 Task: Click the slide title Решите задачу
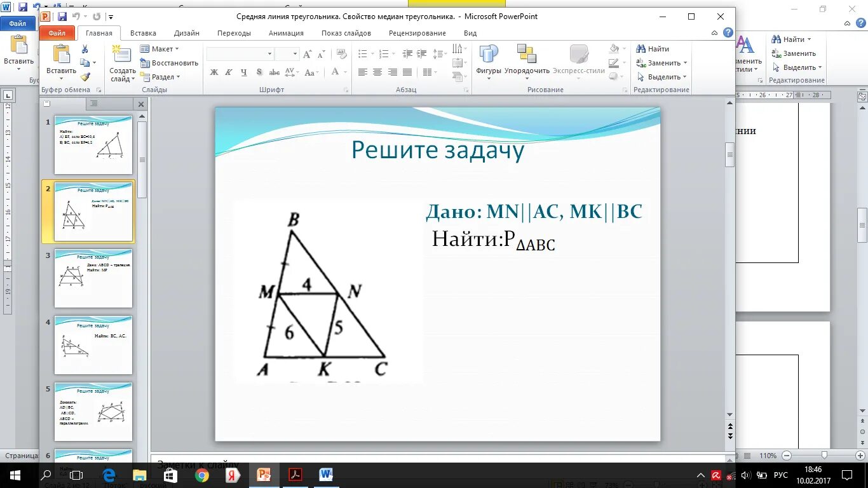[438, 150]
